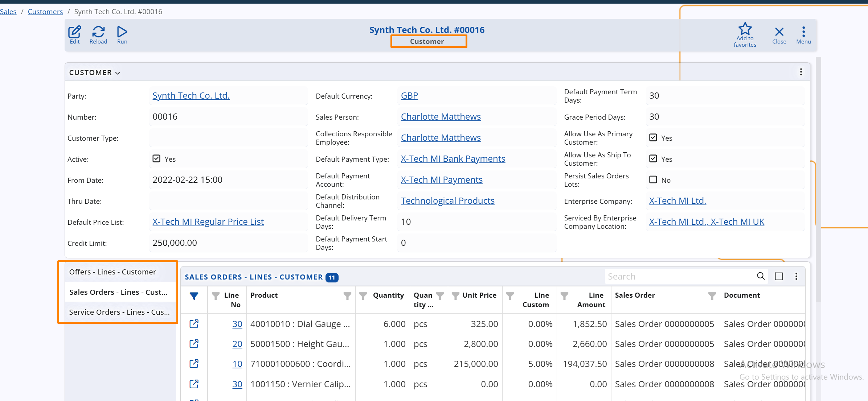Open row link icon for Height Gauge line
The height and width of the screenshot is (401, 868).
(194, 344)
